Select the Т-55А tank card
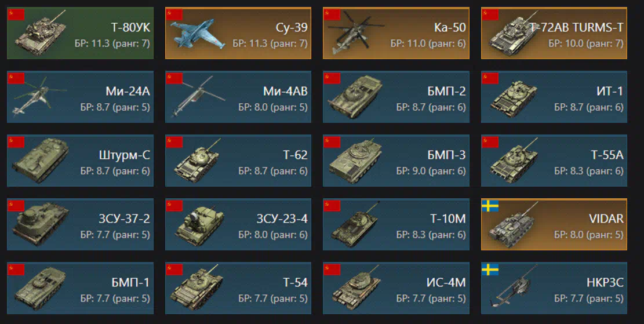 [554, 161]
